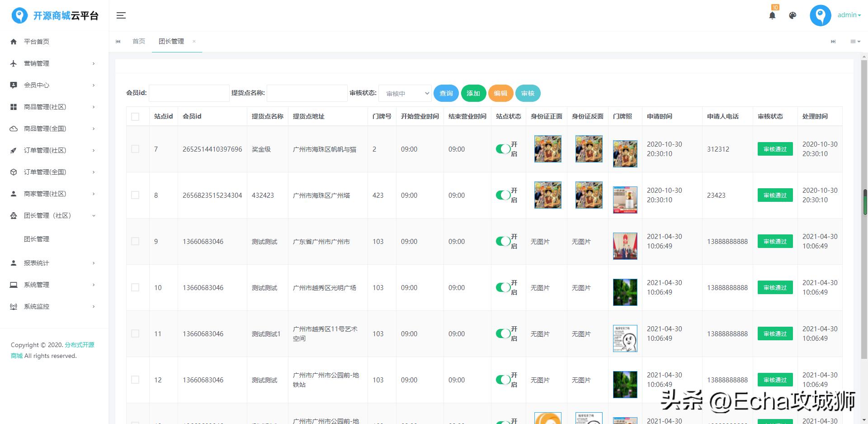This screenshot has height=424, width=868.
Task: Click the cloud icon for 商品管理(全国)
Action: coord(13,129)
